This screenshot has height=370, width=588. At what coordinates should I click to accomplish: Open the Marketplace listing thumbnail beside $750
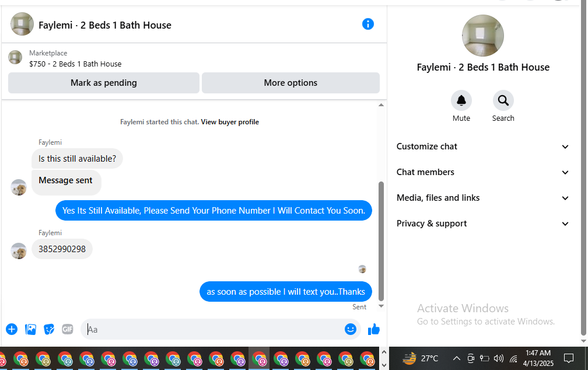click(15, 57)
